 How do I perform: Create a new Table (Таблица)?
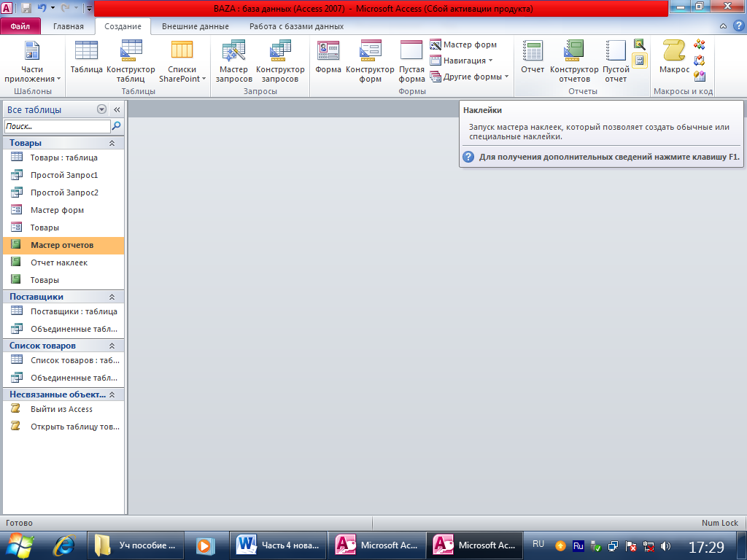point(86,57)
